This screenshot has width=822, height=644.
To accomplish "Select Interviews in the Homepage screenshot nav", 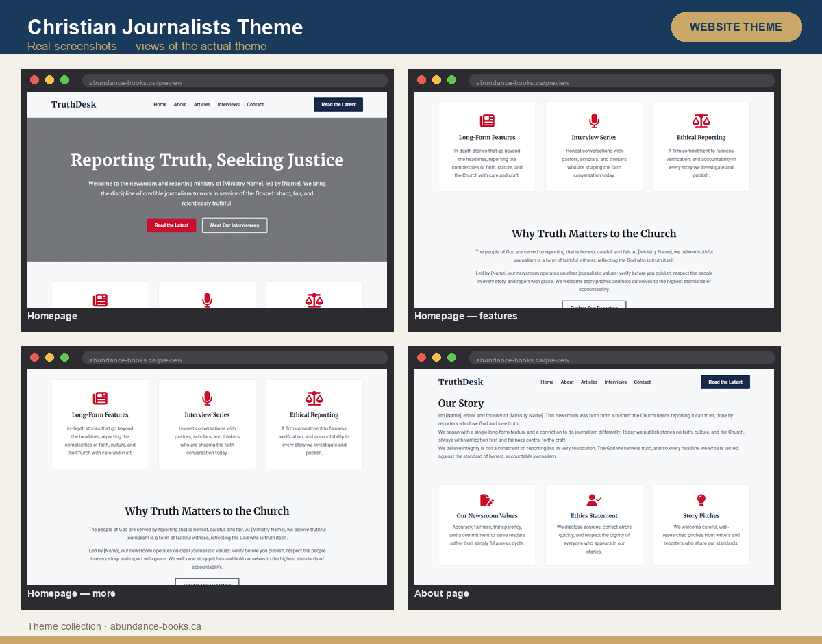I will (x=229, y=105).
